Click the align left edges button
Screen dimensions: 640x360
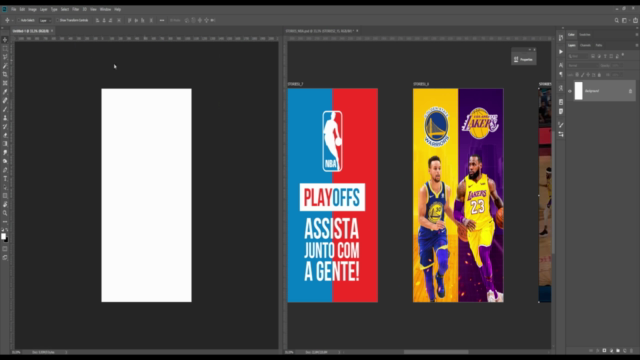(97, 20)
